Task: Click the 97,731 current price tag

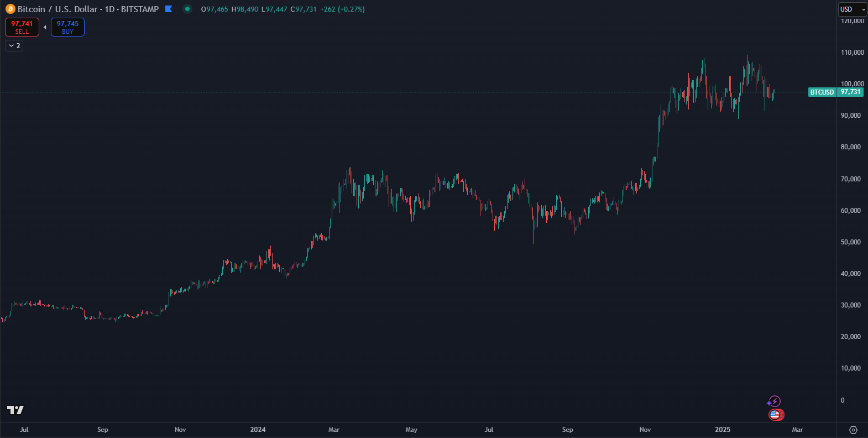Action: pos(850,92)
